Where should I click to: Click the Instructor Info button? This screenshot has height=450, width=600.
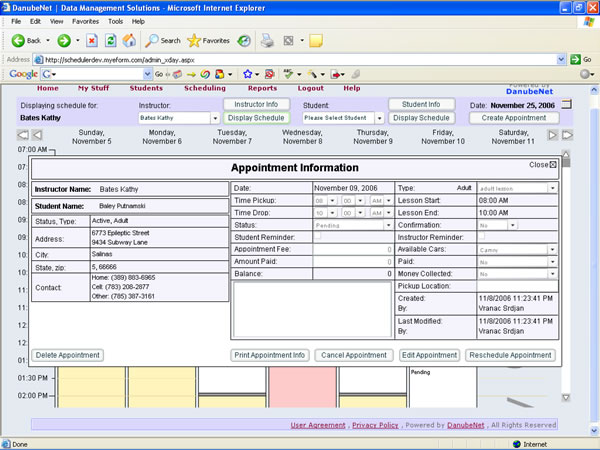256,104
